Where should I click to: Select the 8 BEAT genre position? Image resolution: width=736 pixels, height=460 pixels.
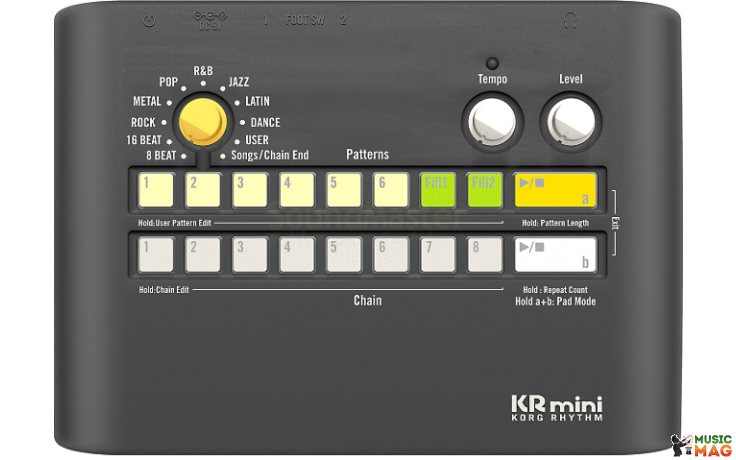pos(161,155)
